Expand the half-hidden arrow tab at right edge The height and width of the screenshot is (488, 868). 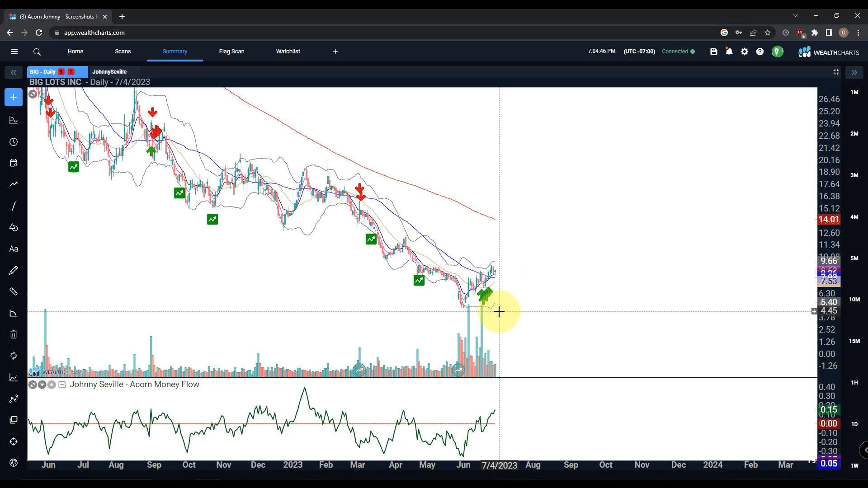(x=864, y=450)
